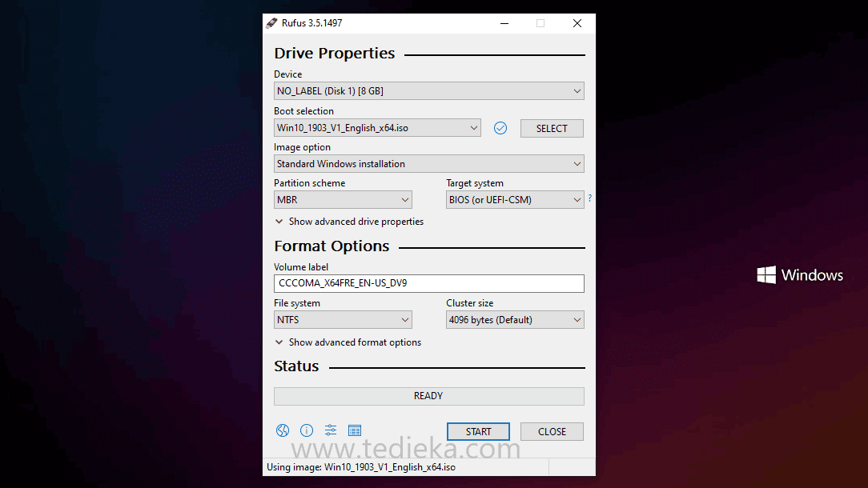Click the Boot selection label
Image resolution: width=868 pixels, height=488 pixels.
303,110
